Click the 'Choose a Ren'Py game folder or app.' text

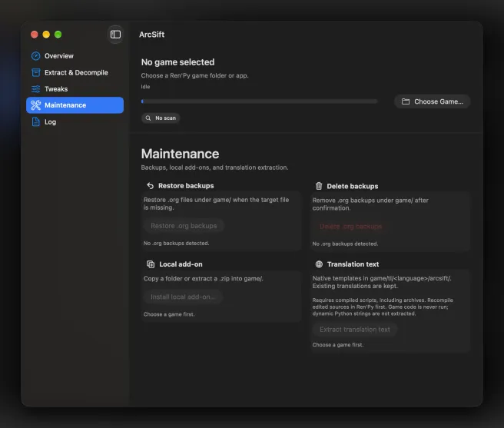point(195,75)
